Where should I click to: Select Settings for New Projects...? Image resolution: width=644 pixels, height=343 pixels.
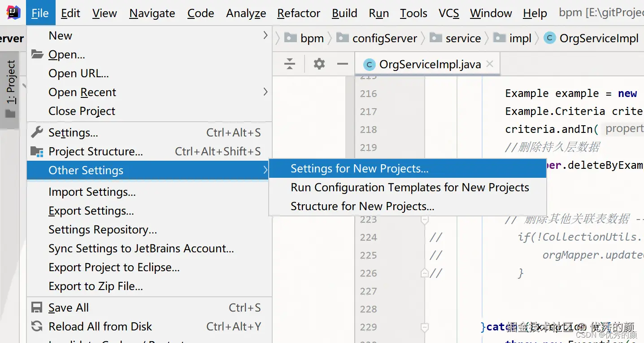click(359, 168)
